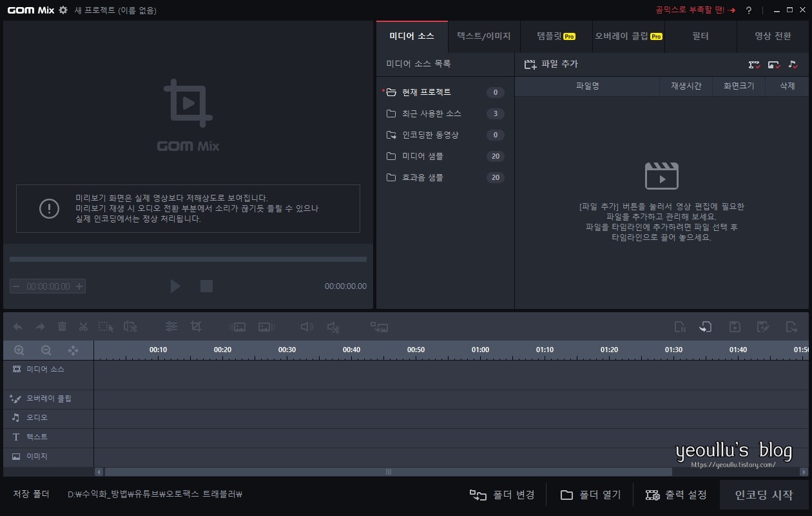Viewport: 812px width, 516px height.
Task: Click the scissors split clip icon
Action: pos(83,327)
